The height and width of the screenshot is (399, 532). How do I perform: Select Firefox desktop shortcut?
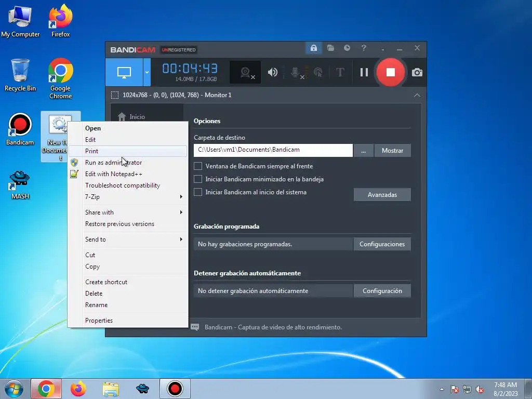tap(60, 22)
